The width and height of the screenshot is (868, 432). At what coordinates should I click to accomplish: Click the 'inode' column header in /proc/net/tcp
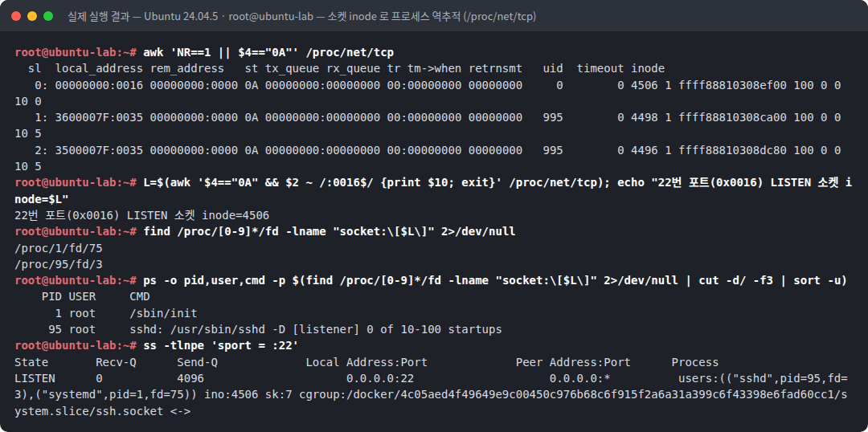tap(648, 69)
